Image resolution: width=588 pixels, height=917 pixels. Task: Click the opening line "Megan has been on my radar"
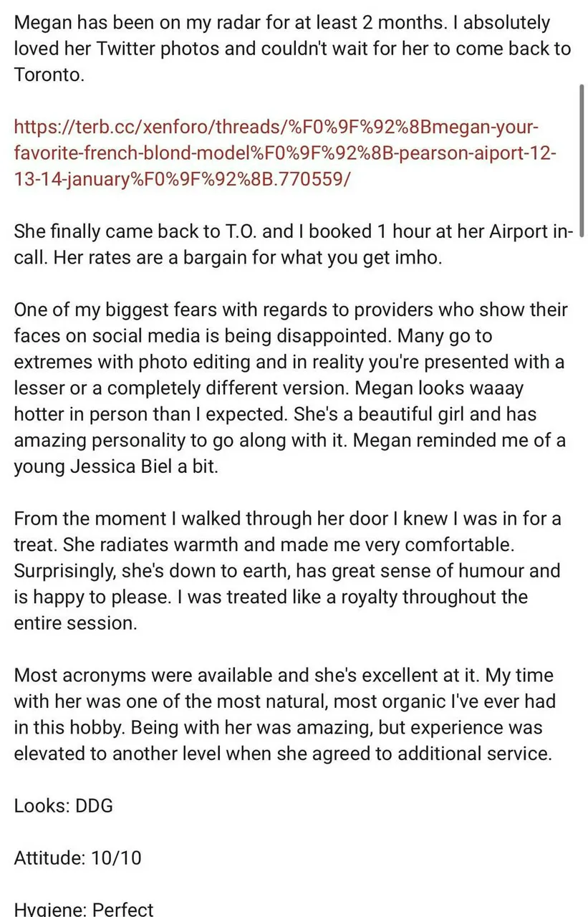coord(129,23)
